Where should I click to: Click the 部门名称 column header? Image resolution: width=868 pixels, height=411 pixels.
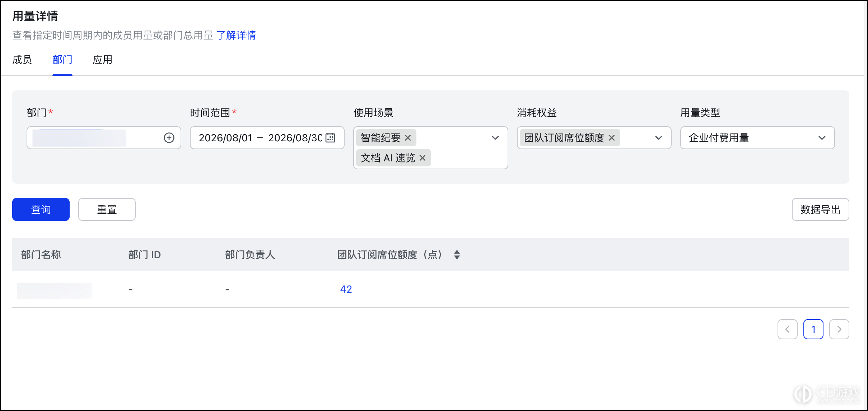tap(41, 255)
